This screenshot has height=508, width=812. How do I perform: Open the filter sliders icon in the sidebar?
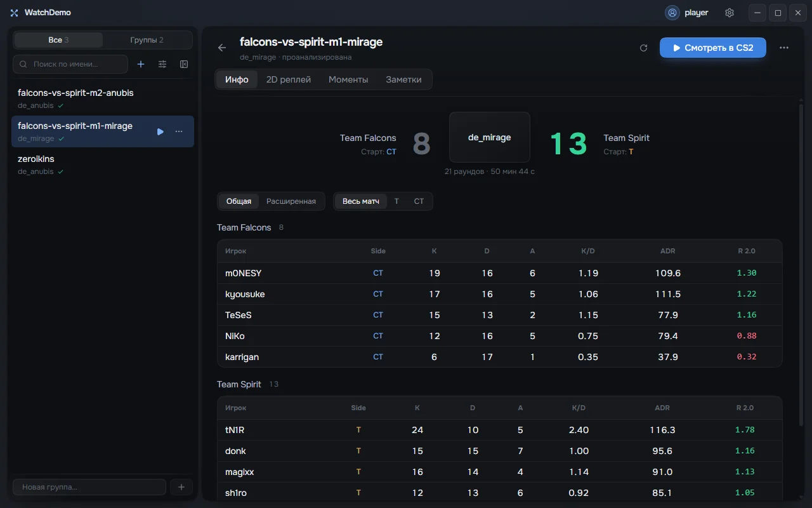162,64
